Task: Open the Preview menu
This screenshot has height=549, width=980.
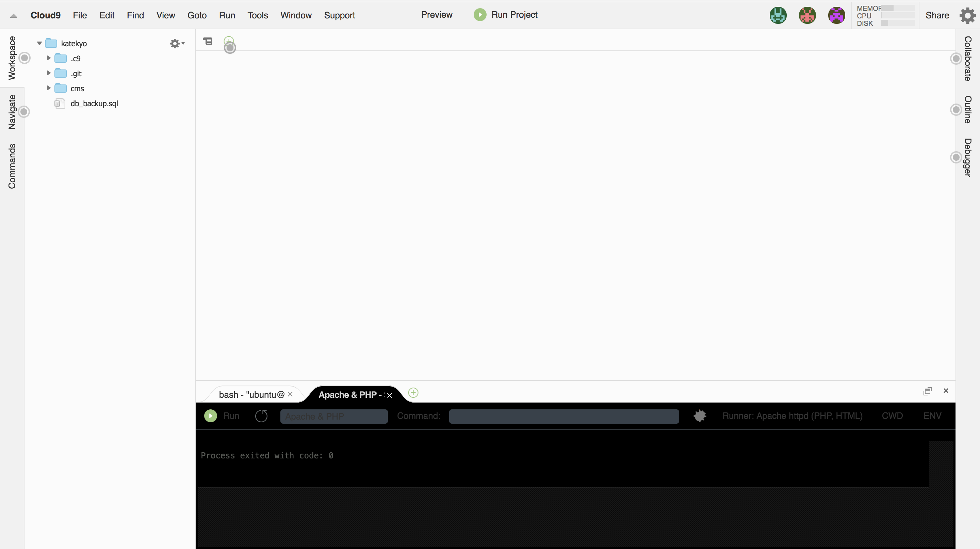Action: point(437,15)
